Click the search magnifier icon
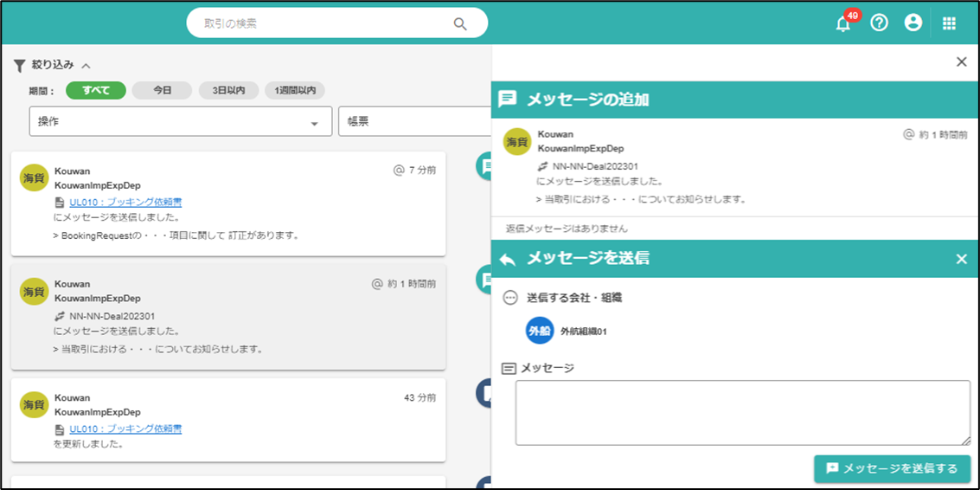980x490 pixels. click(460, 23)
